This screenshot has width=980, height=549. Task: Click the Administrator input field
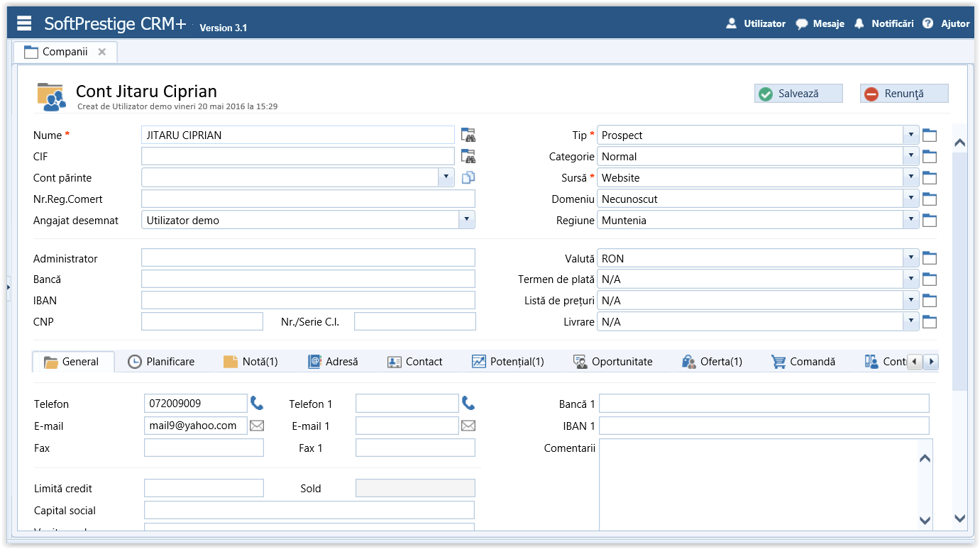(x=308, y=258)
